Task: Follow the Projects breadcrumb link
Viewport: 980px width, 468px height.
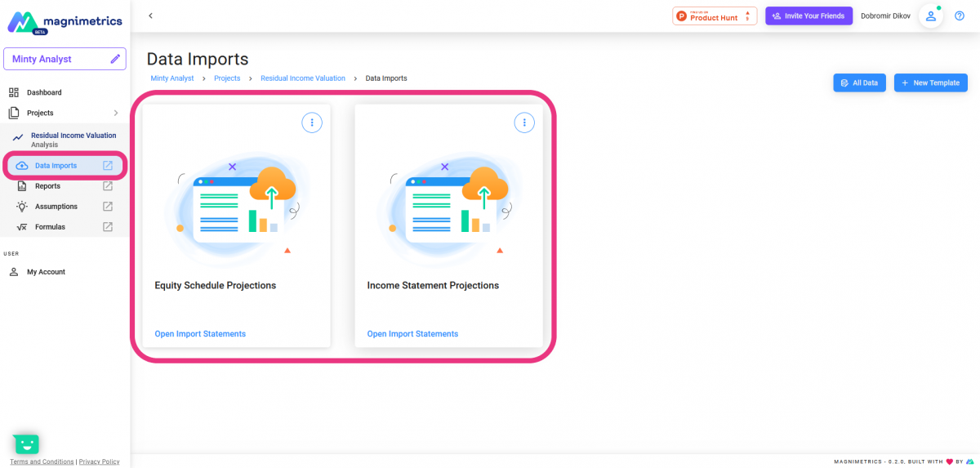Action: pos(227,78)
